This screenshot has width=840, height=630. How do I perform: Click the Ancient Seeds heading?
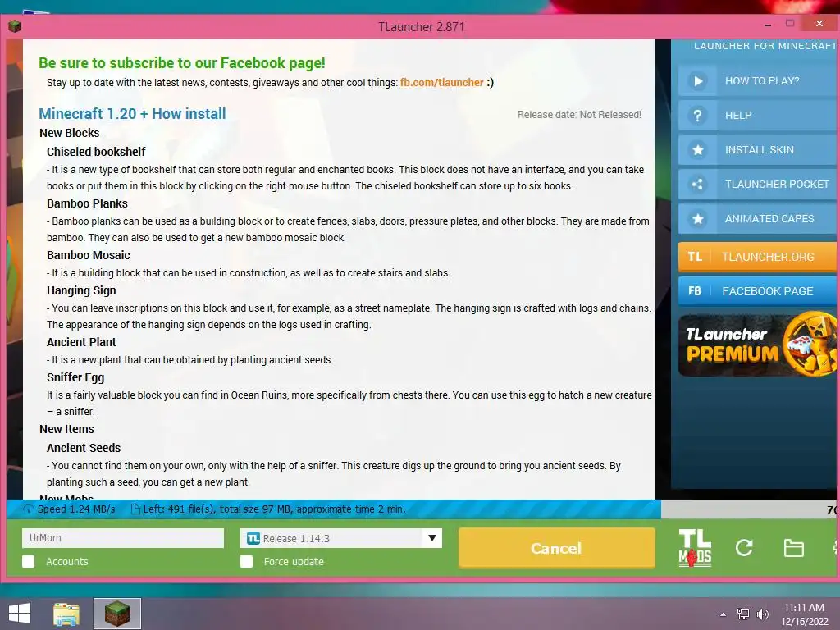point(84,448)
